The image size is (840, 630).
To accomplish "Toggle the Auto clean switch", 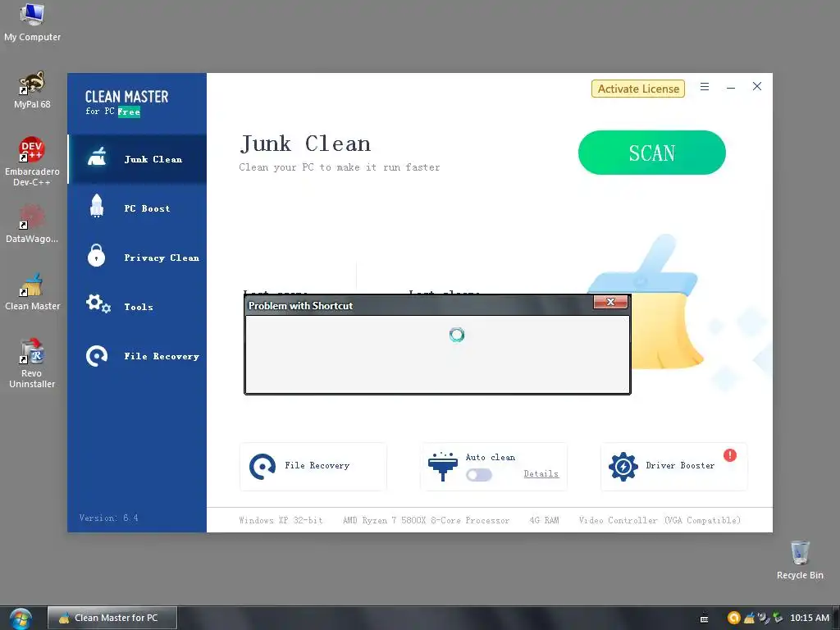I will [479, 475].
